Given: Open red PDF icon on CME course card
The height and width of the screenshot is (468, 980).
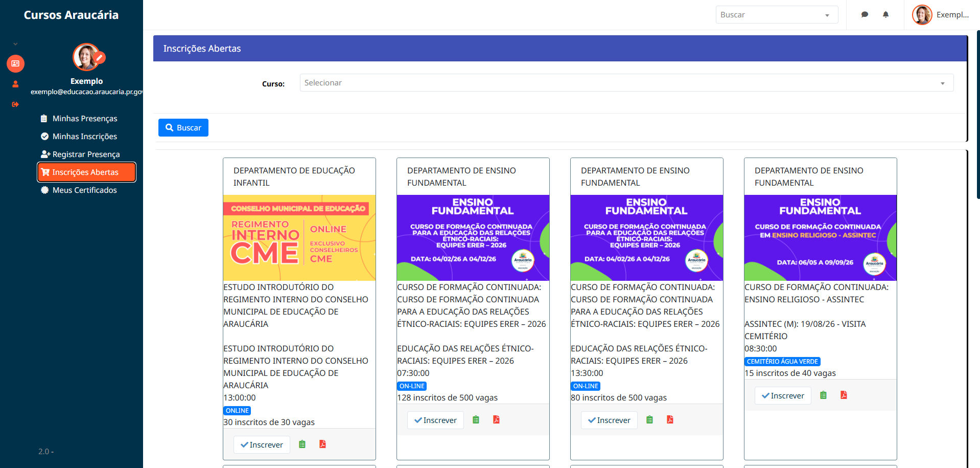Looking at the screenshot, I should pos(322,444).
